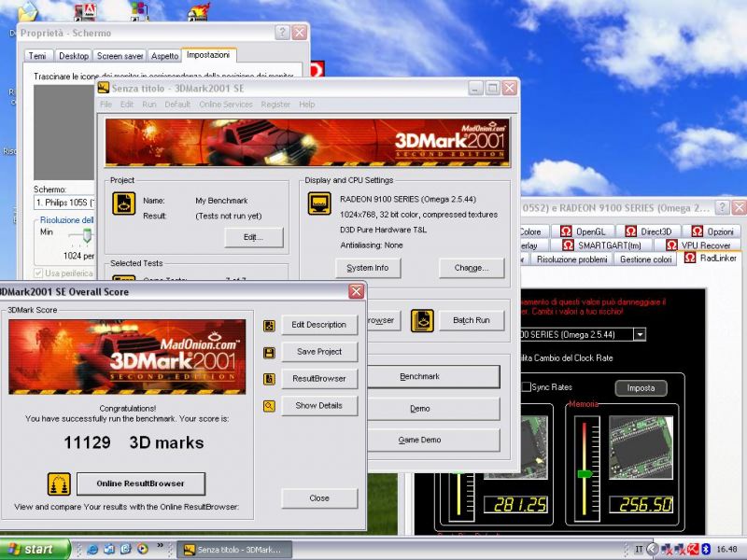This screenshot has height=560, width=747.
Task: Toggle the Usa periferica checkbox
Action: click(38, 273)
